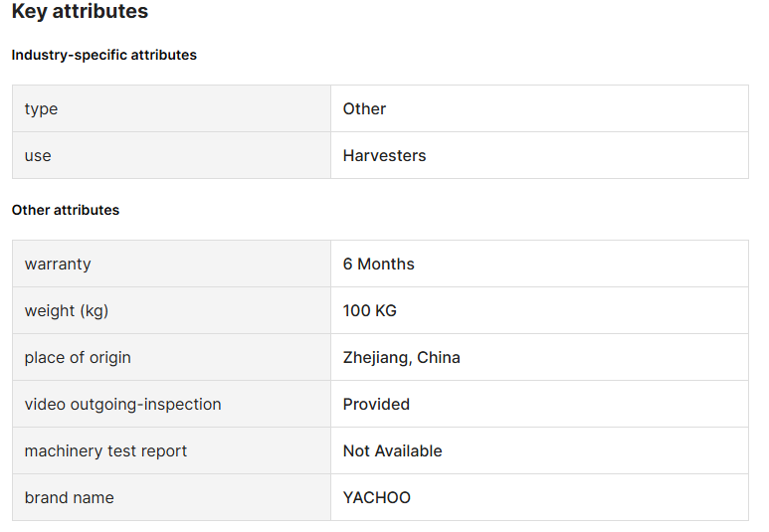Select the 'video outgoing-inspection' label
Viewport: 769px width, 532px height.
click(122, 404)
